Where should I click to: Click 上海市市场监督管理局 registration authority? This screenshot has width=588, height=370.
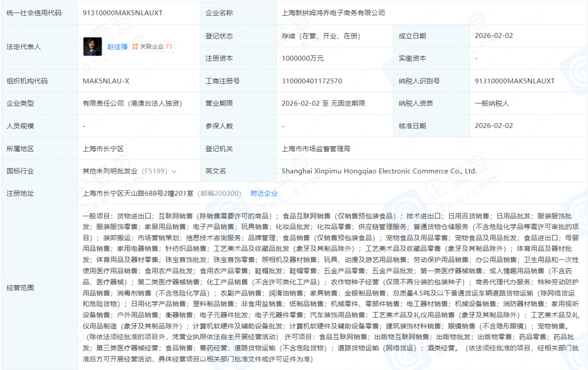(317, 148)
